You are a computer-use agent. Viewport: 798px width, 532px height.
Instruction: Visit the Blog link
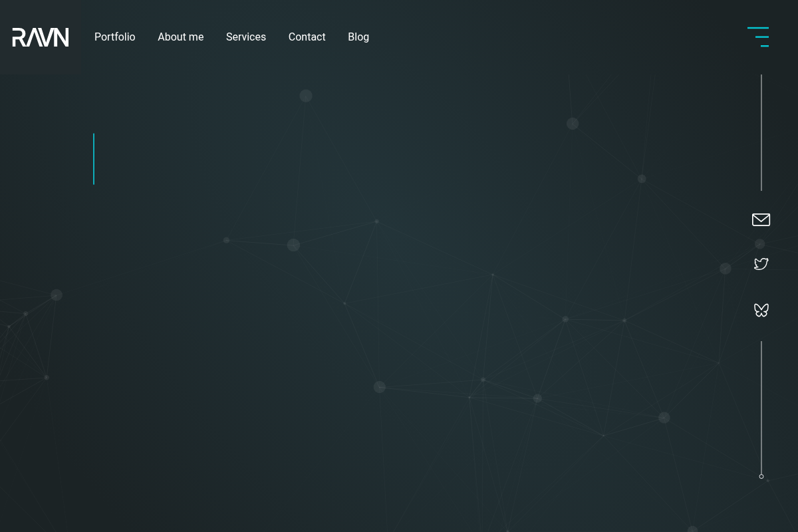pos(358,37)
